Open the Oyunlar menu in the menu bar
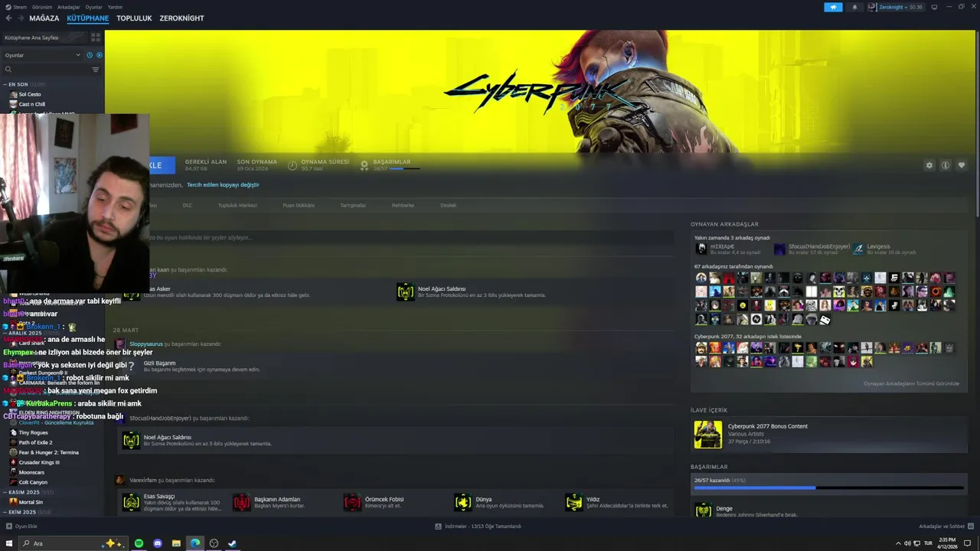Viewport: 980px width, 551px height. (x=93, y=7)
